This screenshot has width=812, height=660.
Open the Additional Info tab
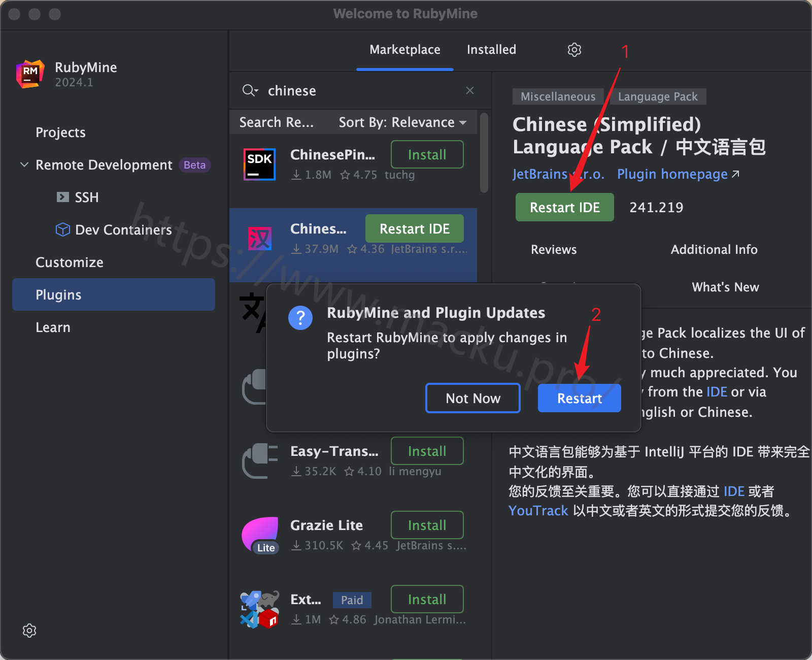714,249
